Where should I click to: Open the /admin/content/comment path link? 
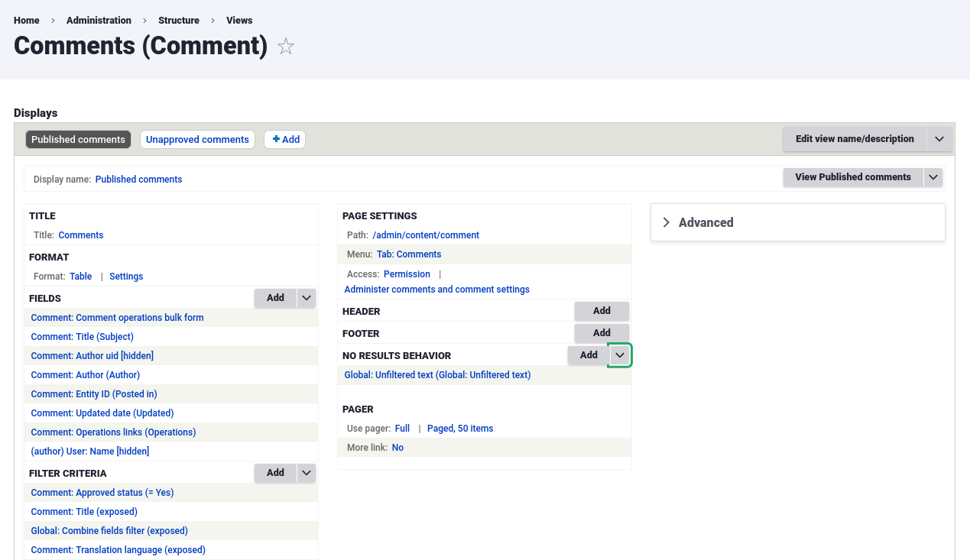[426, 235]
